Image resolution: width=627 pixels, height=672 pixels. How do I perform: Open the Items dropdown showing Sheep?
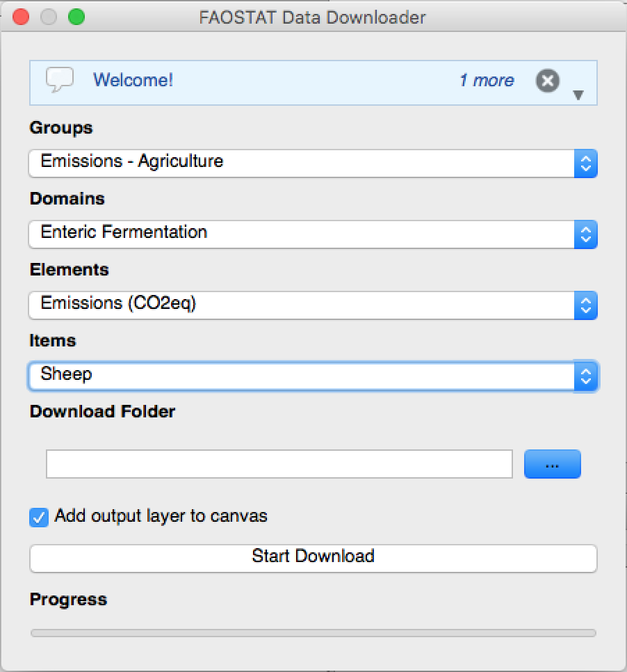[x=313, y=376]
